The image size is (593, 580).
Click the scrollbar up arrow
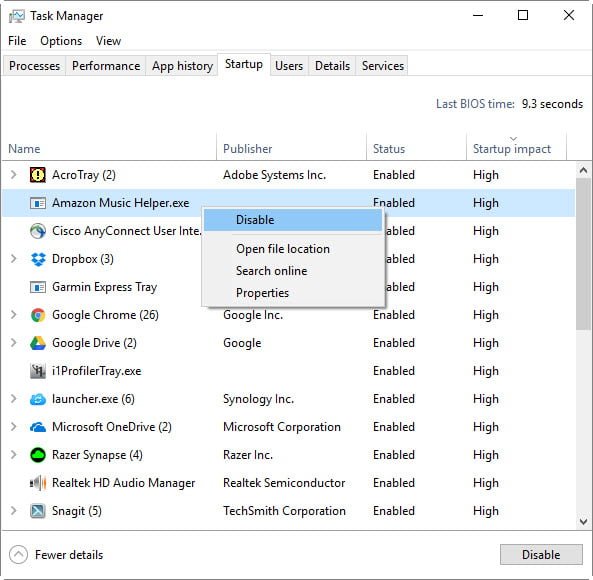(x=583, y=170)
